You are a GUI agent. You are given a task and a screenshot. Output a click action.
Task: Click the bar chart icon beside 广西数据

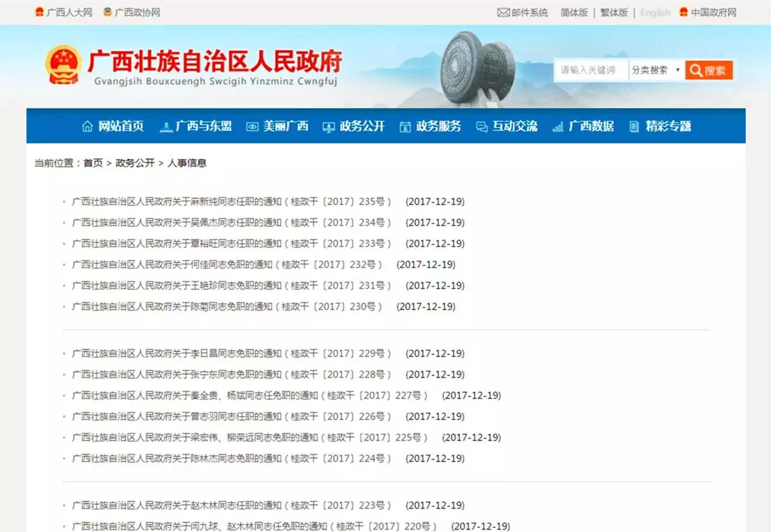558,127
